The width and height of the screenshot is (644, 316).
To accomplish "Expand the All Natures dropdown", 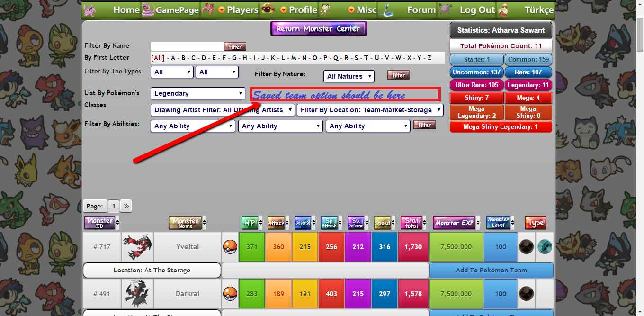I will tap(349, 76).
